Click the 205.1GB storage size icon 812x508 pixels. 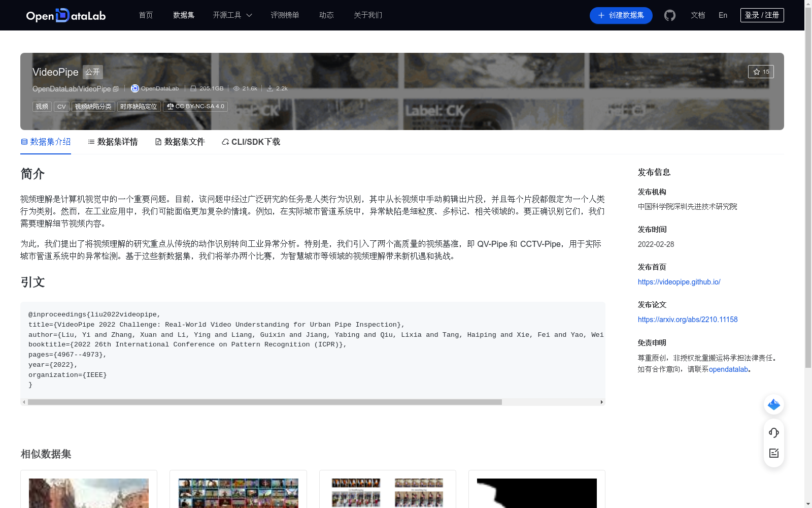(x=193, y=88)
